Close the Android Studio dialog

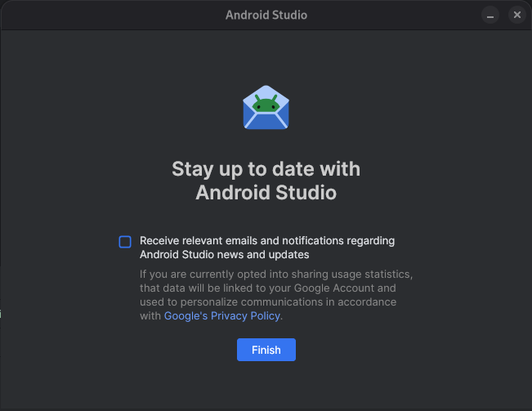click(516, 15)
